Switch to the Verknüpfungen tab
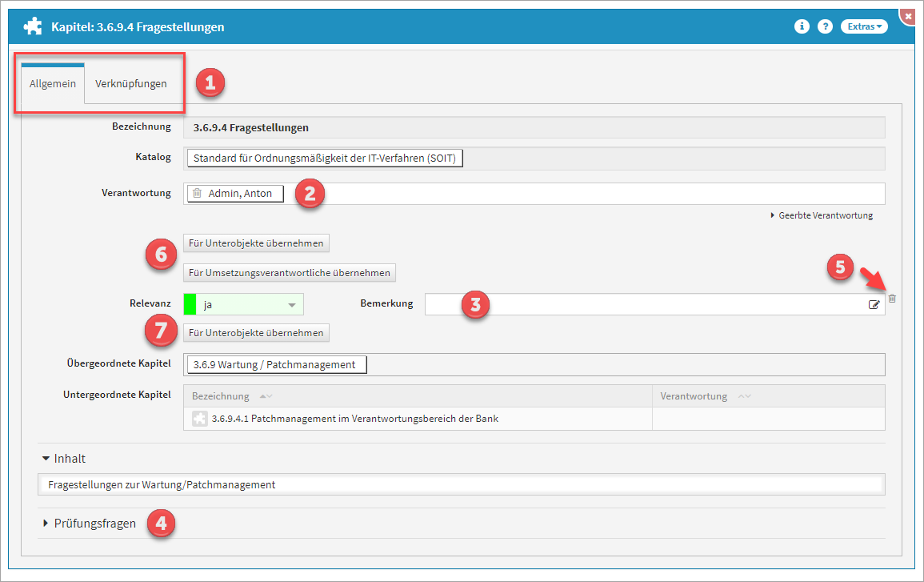 coord(131,84)
